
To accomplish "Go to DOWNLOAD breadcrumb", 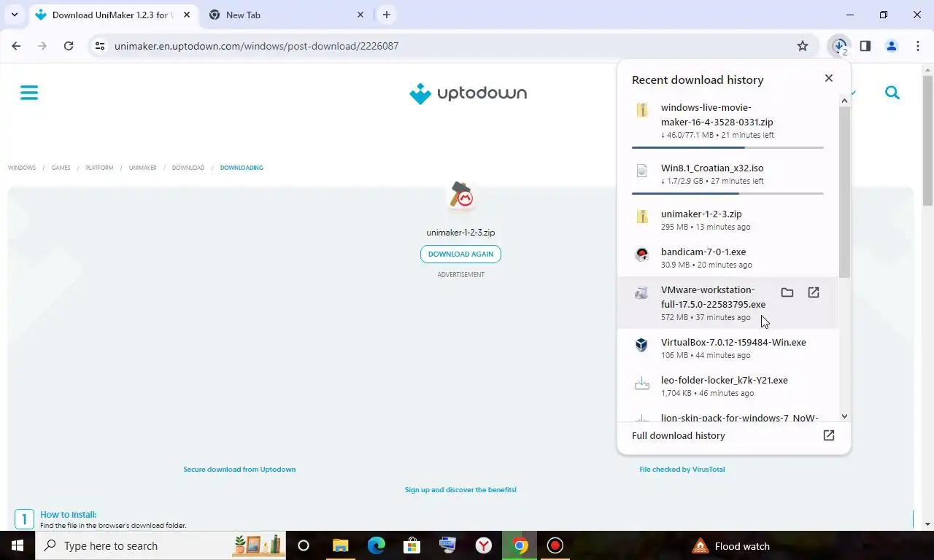I will point(188,168).
